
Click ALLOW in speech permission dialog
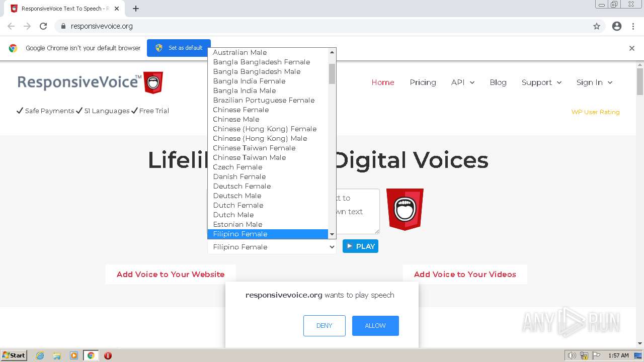click(375, 326)
